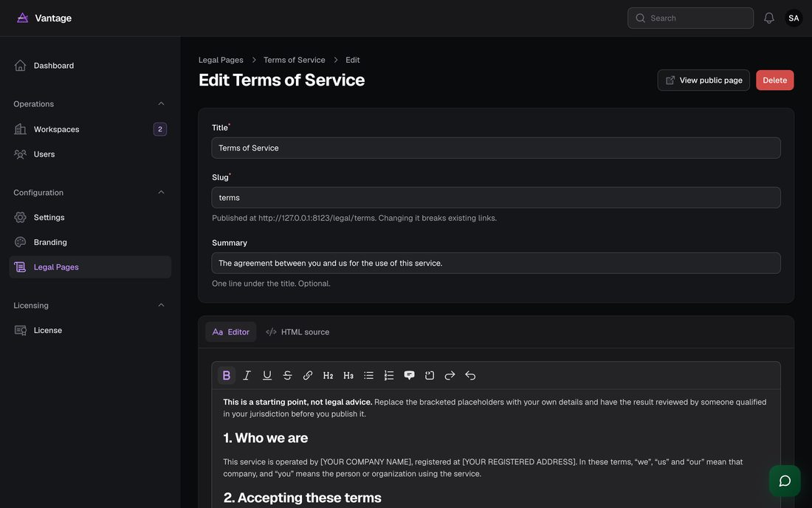Image resolution: width=812 pixels, height=508 pixels.
Task: Insert a code block
Action: point(430,375)
